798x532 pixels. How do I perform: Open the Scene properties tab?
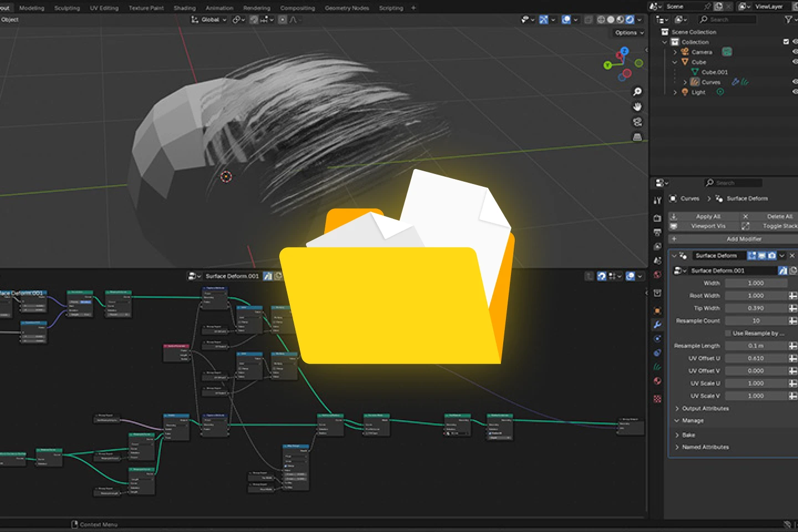click(x=657, y=260)
